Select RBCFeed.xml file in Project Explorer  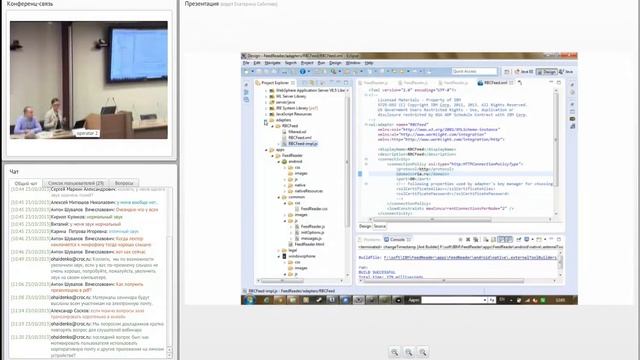coord(299,138)
